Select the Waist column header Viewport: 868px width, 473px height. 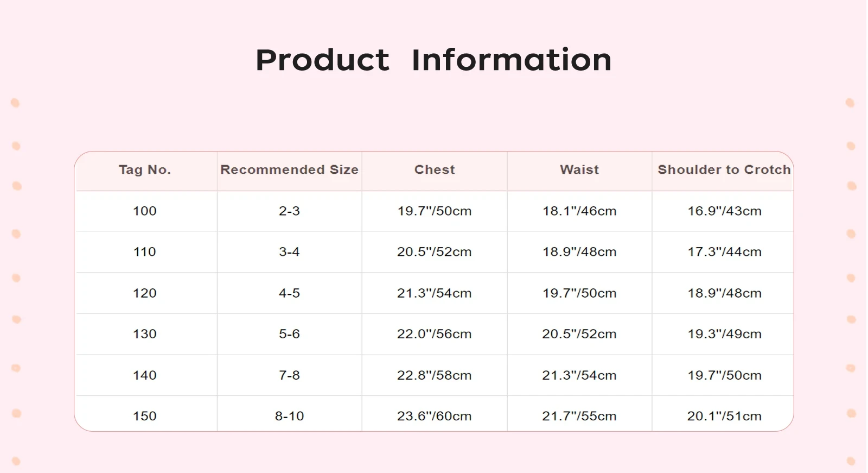click(x=579, y=170)
